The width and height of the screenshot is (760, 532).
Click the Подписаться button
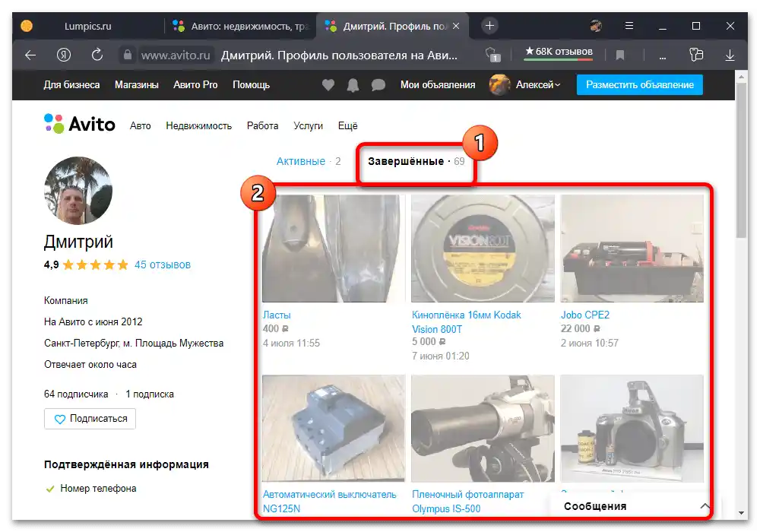coord(90,419)
